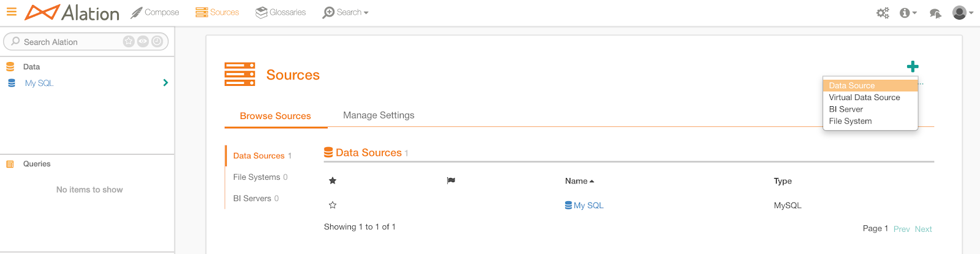The image size is (980, 254).
Task: Toggle the watched eye filter in search box
Action: 143,41
